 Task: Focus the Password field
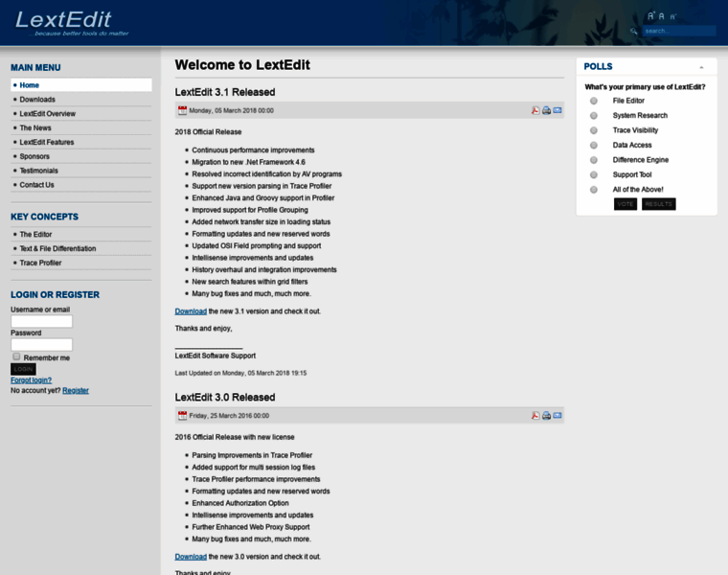point(42,345)
